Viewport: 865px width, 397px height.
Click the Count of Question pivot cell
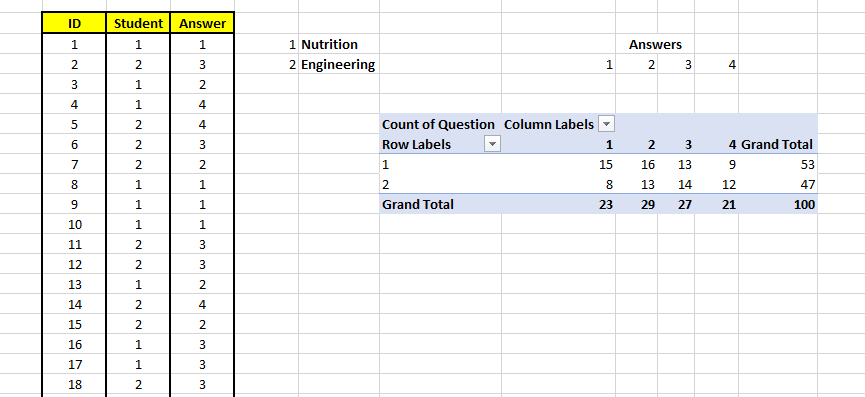click(x=439, y=125)
